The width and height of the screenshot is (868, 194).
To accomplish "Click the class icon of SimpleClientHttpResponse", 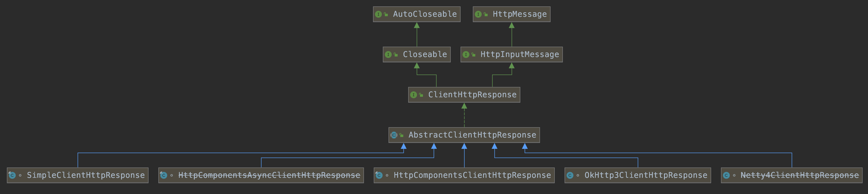I will 12,175.
